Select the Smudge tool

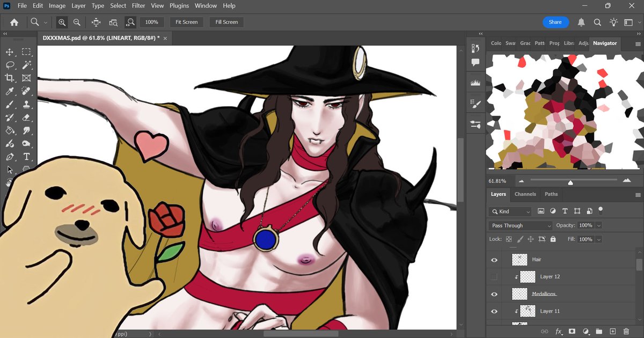pos(26,131)
